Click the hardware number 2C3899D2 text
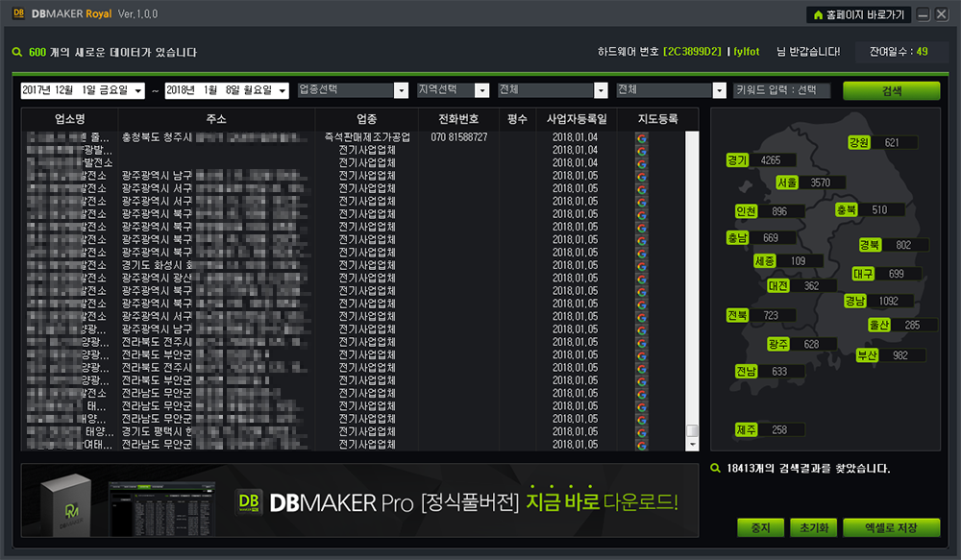The height and width of the screenshot is (560, 961). pyautogui.click(x=693, y=52)
